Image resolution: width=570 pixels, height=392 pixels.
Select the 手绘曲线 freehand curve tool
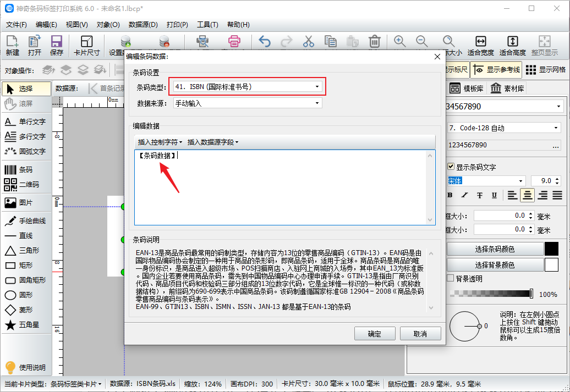pyautogui.click(x=26, y=220)
